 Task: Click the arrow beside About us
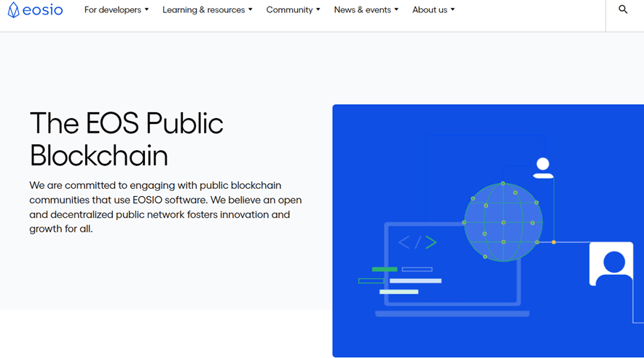pyautogui.click(x=452, y=9)
